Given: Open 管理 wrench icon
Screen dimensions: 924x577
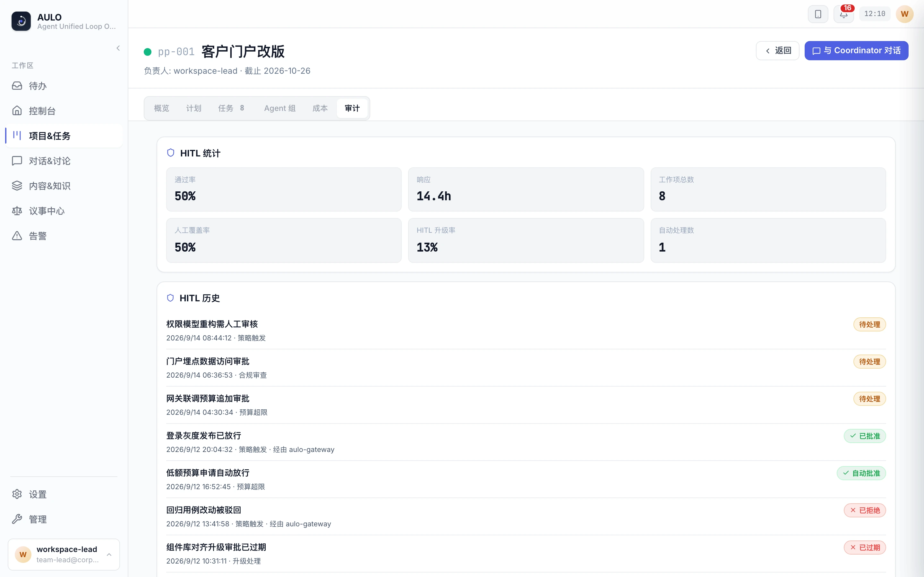Looking at the screenshot, I should coord(17,519).
